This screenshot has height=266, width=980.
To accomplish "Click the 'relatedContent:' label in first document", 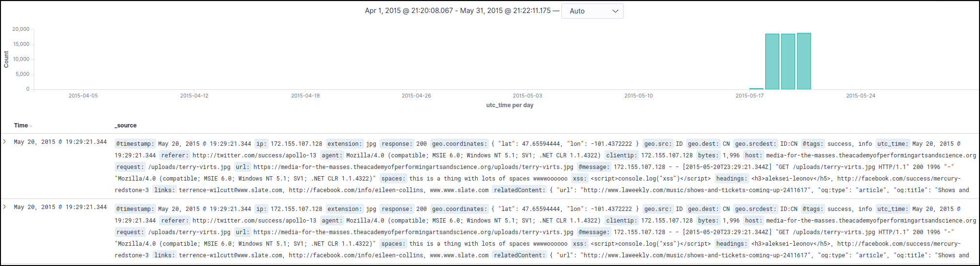I will click(520, 190).
